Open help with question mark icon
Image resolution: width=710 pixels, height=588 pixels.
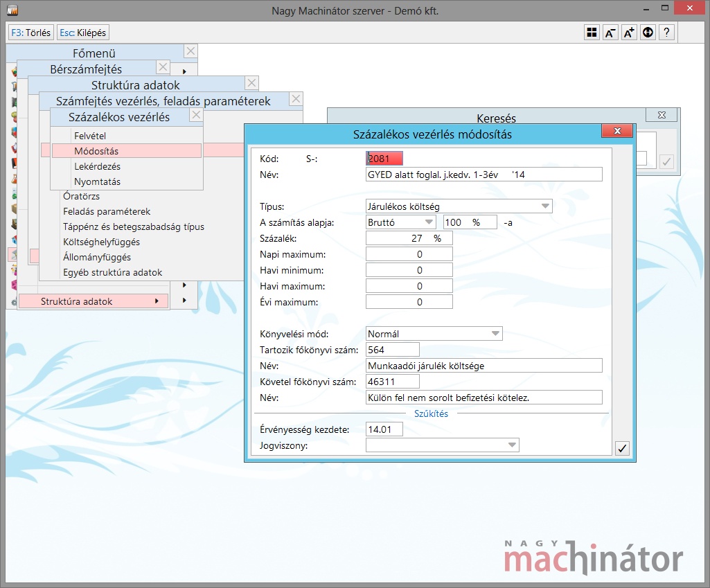tap(666, 33)
